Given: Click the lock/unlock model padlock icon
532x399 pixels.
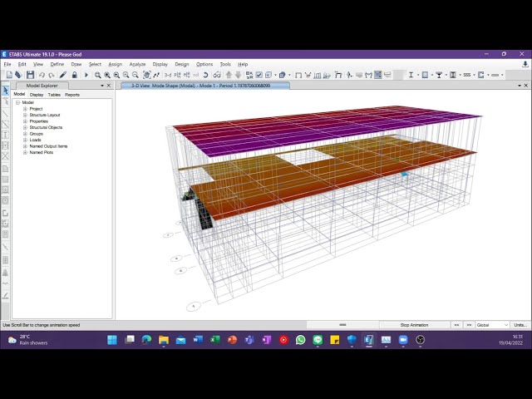Looking at the screenshot, I should (x=74, y=75).
